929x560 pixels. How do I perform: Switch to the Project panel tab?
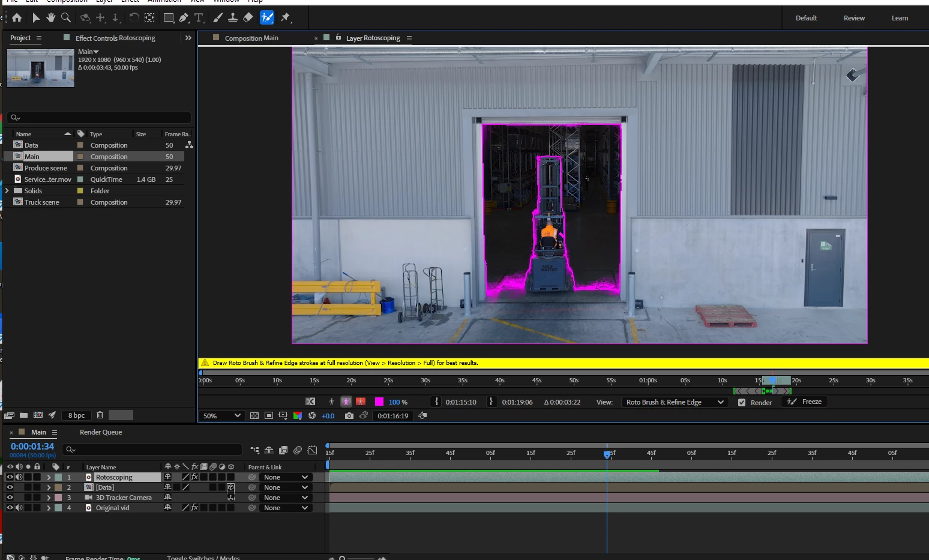pos(20,38)
